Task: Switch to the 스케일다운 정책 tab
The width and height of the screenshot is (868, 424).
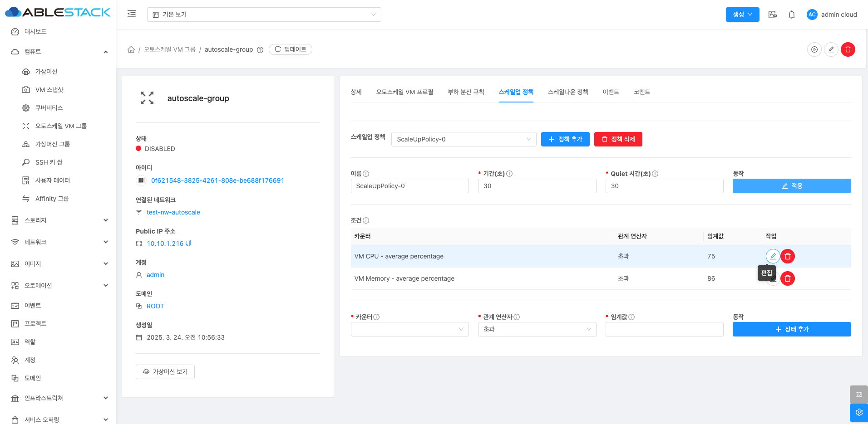Action: coord(567,92)
